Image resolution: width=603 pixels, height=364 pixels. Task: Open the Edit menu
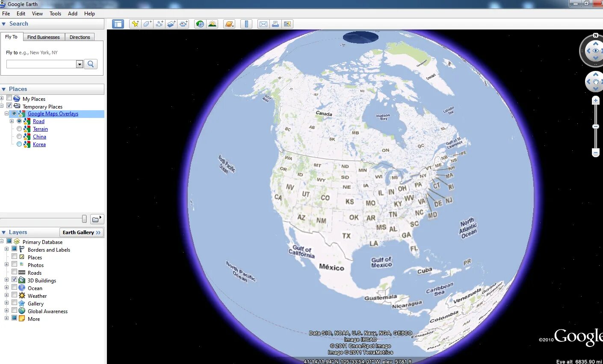[x=21, y=14]
